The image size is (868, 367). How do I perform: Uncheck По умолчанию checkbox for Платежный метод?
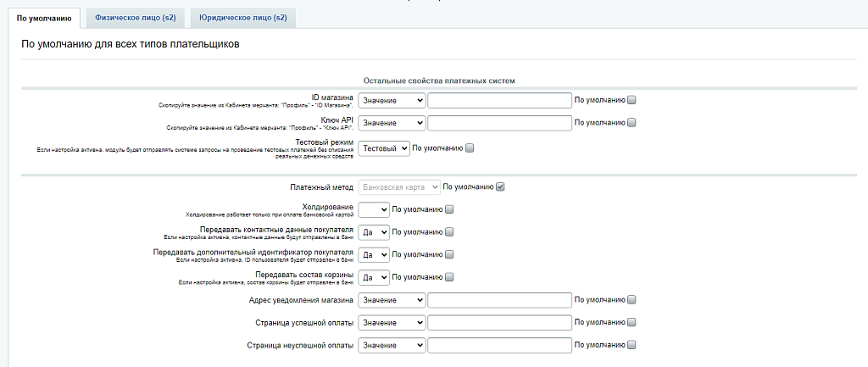click(x=500, y=187)
